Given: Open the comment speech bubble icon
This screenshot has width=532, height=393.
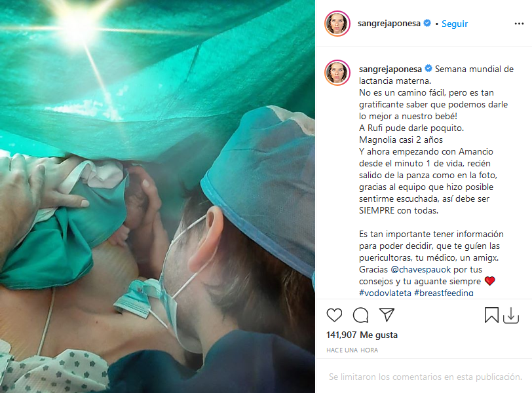Looking at the screenshot, I should coord(360,315).
